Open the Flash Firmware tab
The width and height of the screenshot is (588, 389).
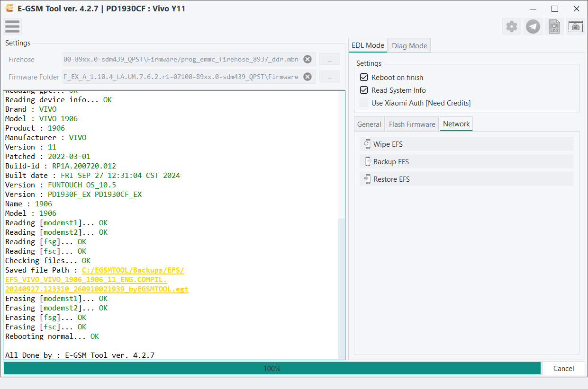point(412,124)
